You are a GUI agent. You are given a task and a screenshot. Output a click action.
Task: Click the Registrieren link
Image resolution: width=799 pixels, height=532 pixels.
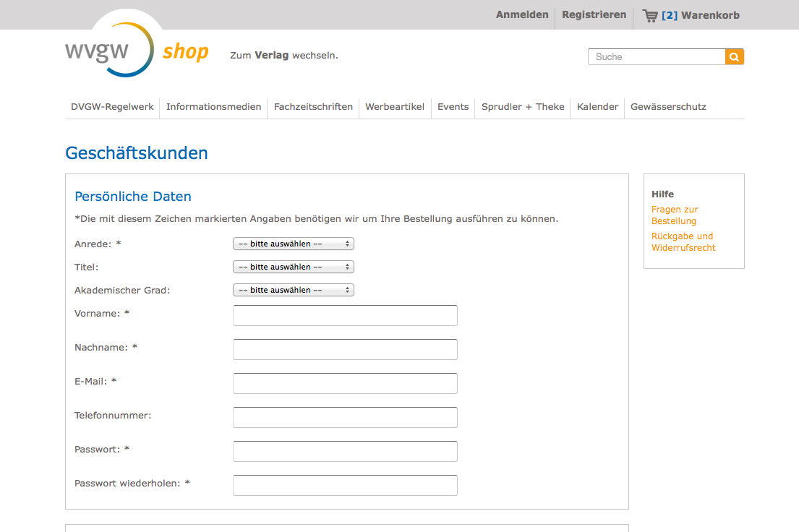click(594, 14)
